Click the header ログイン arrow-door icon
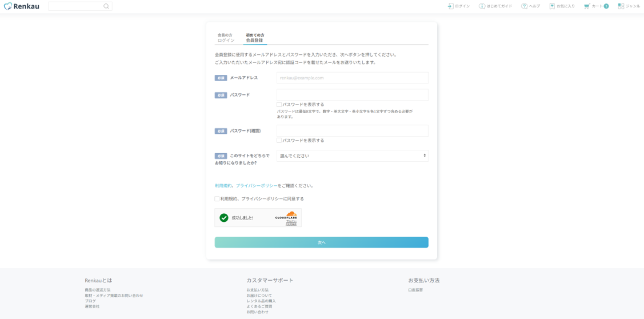The image size is (644, 319). (x=450, y=6)
